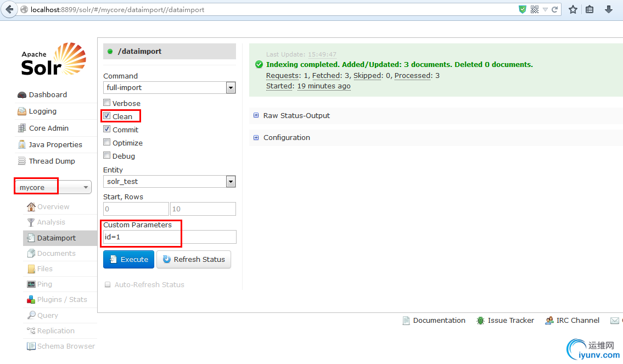Enable the Debug checkbox
Image resolution: width=623 pixels, height=364 pixels.
(106, 155)
